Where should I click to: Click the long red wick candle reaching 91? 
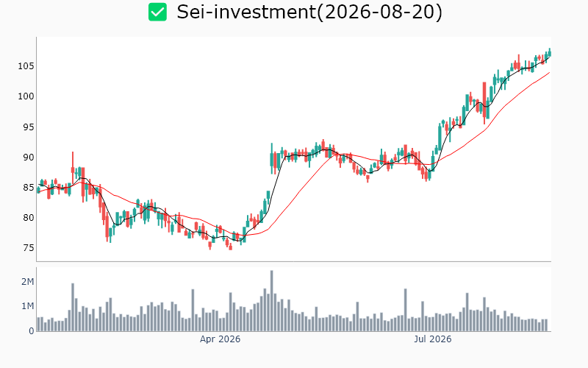pos(73,167)
